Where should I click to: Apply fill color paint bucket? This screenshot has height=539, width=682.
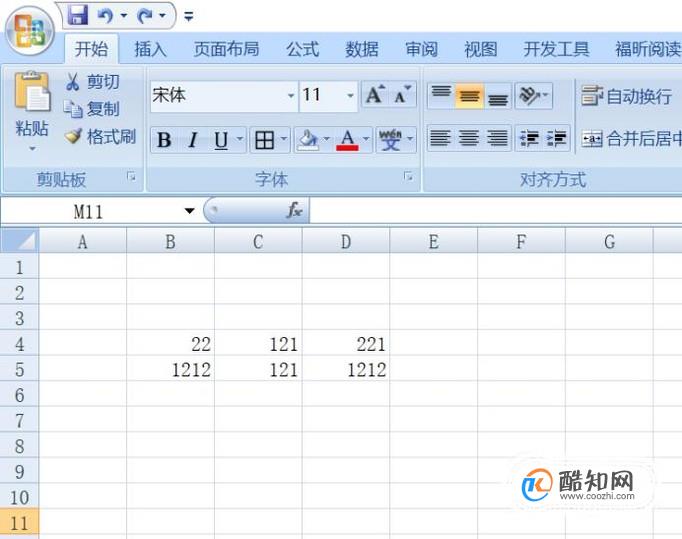click(308, 140)
